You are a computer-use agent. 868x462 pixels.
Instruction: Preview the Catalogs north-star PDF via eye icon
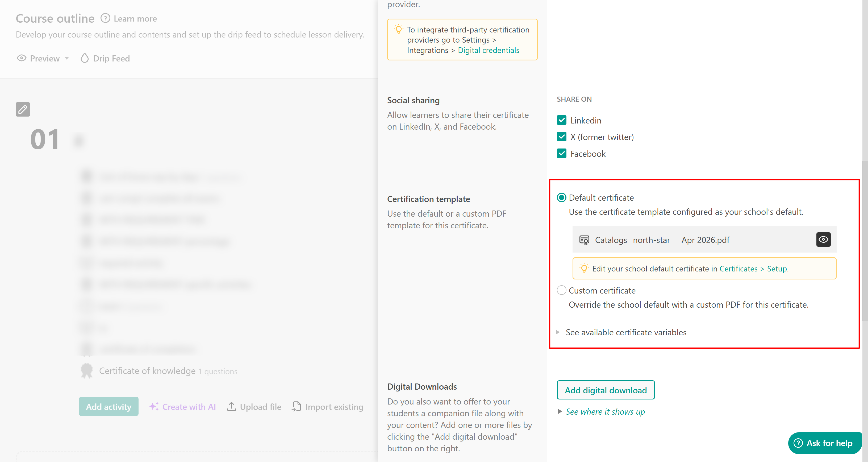[x=823, y=240]
